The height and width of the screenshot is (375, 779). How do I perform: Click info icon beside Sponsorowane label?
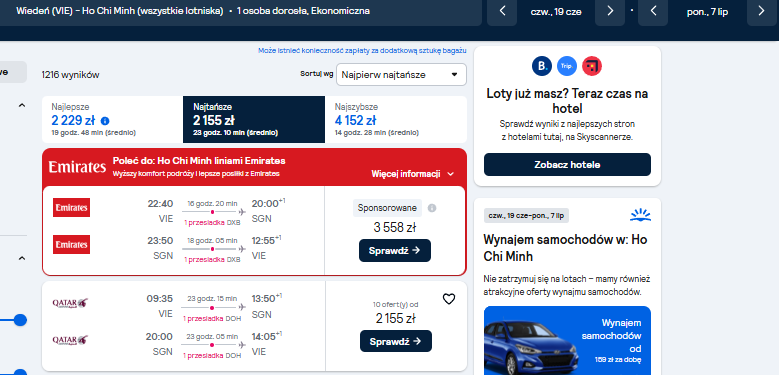click(x=432, y=208)
